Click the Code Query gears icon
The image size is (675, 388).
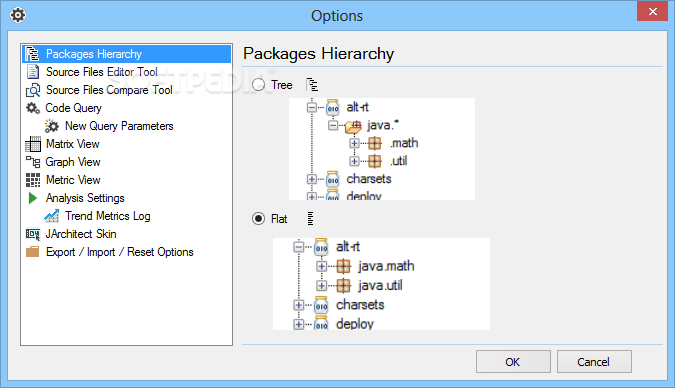[33, 108]
